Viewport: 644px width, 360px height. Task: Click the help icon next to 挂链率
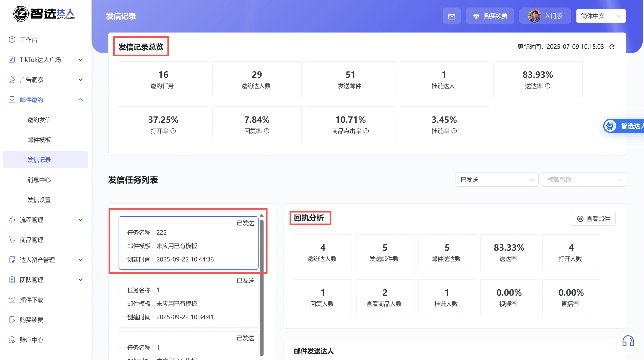(x=454, y=131)
